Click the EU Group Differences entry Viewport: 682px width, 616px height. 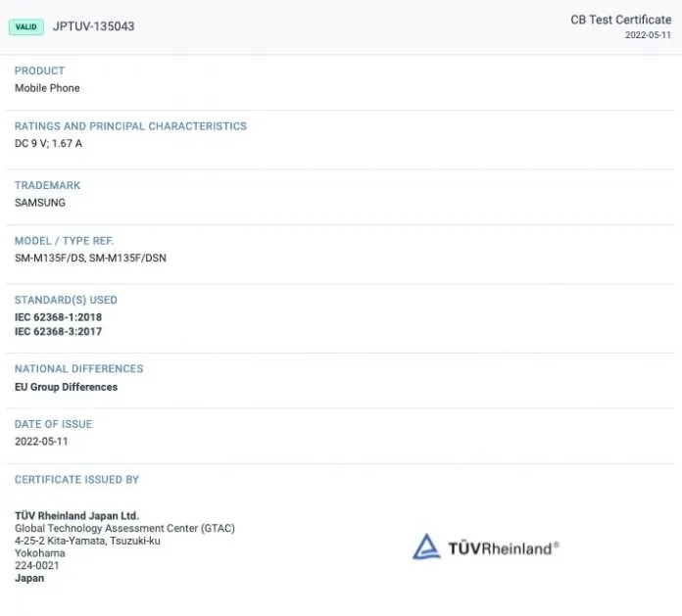[66, 387]
